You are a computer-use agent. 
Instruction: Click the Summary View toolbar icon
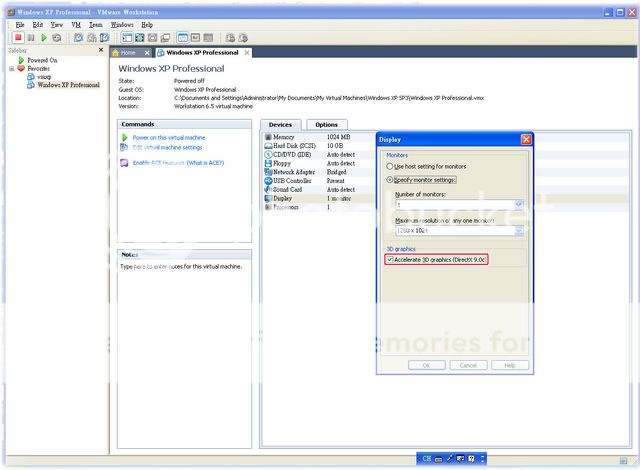(x=182, y=38)
